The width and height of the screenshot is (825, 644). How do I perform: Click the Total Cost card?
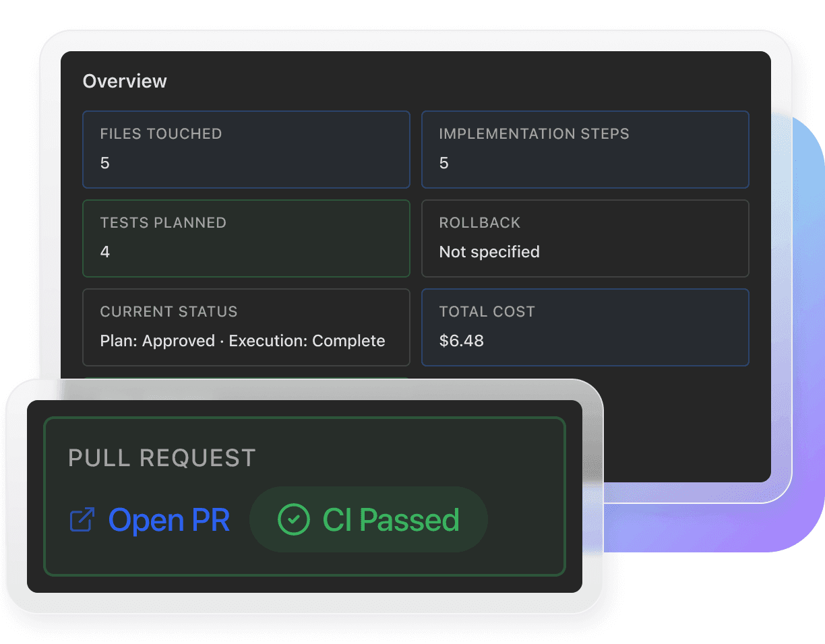pos(585,327)
